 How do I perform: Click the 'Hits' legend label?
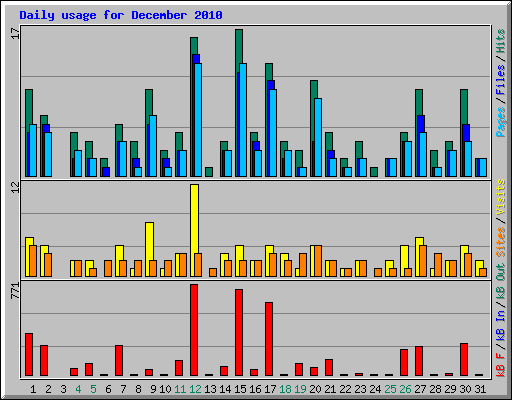tap(501, 41)
